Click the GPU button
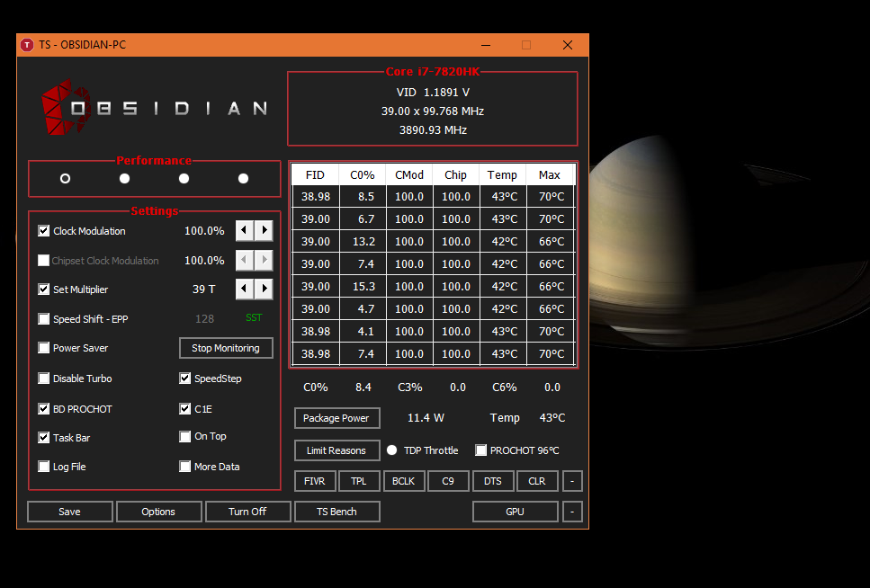The image size is (870, 588). tap(515, 512)
